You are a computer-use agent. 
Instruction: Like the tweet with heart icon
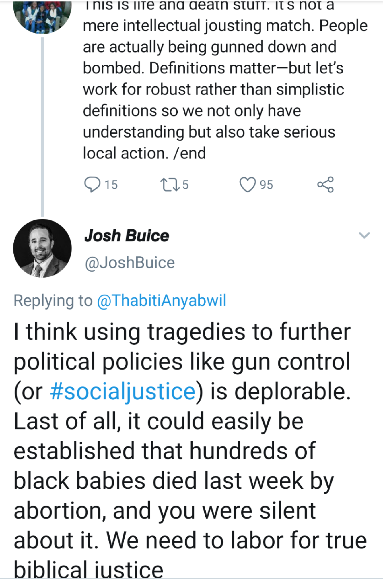(247, 184)
